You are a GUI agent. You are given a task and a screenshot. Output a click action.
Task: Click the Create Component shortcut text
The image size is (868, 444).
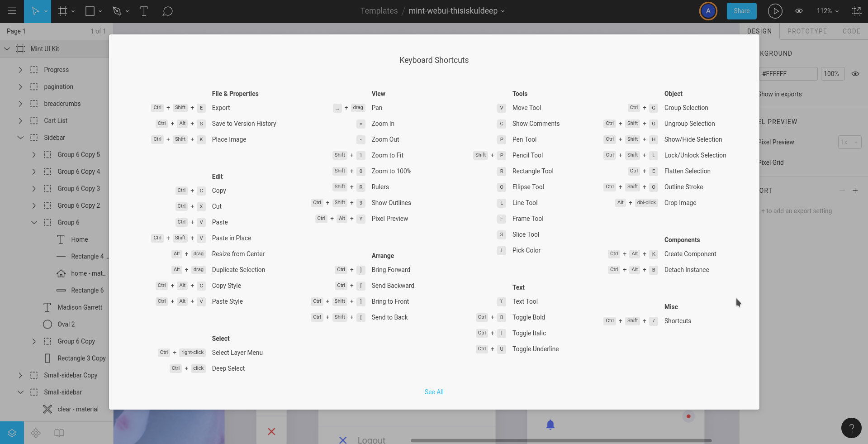(x=690, y=254)
